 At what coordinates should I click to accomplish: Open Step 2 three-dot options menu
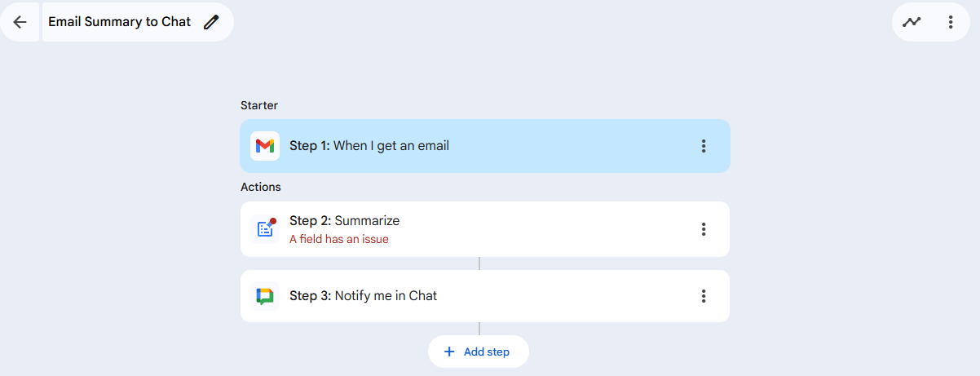(x=704, y=229)
